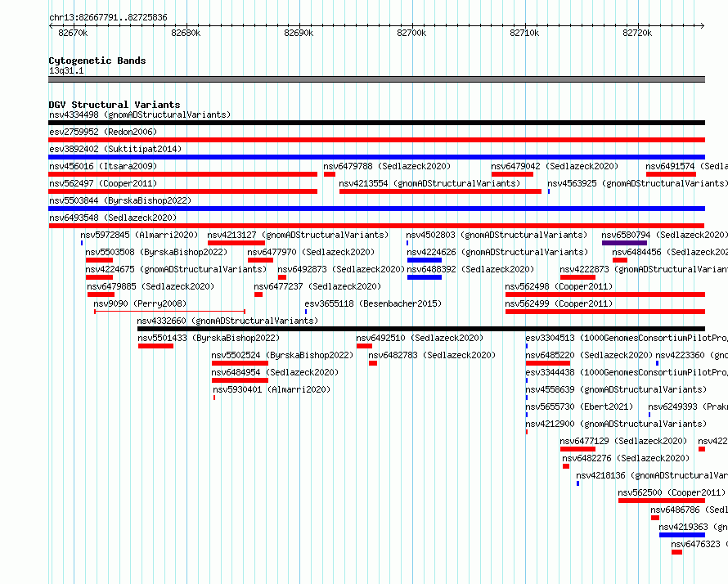
Task: Click the Cytogenetic Bands track title
Action: (x=97, y=61)
